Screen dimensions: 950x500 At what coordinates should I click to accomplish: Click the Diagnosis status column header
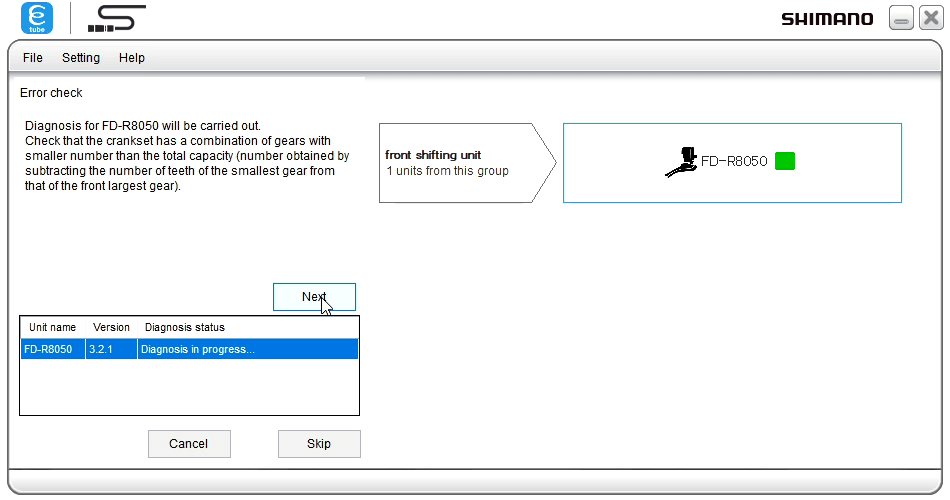click(x=248, y=327)
